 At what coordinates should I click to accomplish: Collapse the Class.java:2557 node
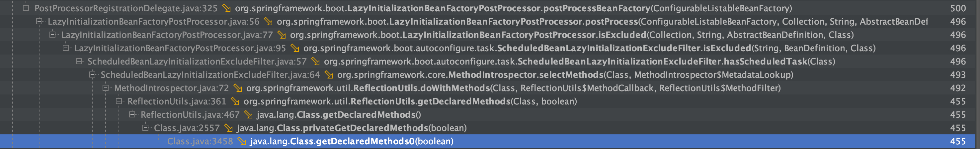point(145,128)
